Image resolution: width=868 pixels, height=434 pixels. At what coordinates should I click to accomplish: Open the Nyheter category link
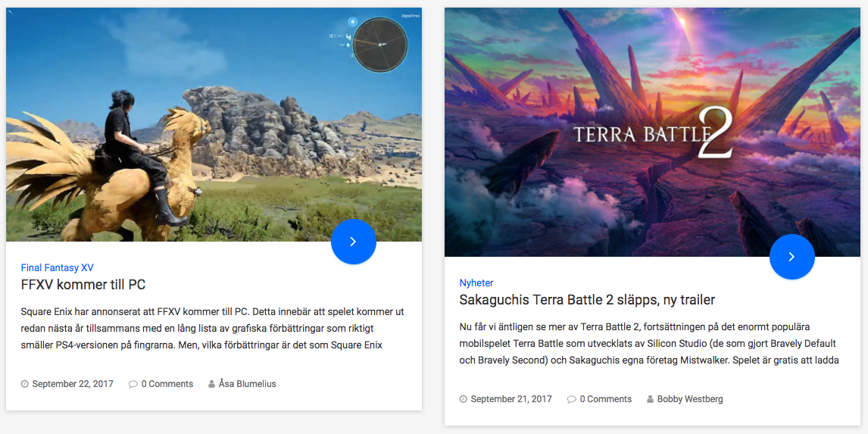(x=476, y=283)
